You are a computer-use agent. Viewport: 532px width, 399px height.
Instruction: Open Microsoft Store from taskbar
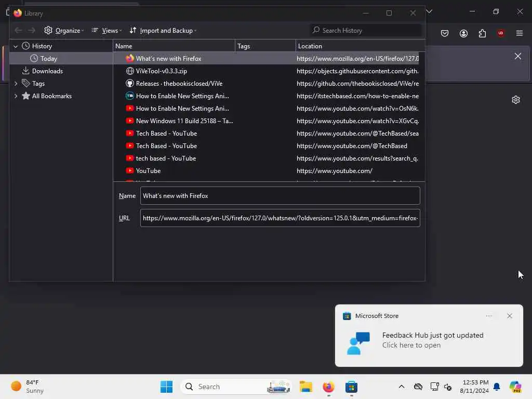(351, 387)
